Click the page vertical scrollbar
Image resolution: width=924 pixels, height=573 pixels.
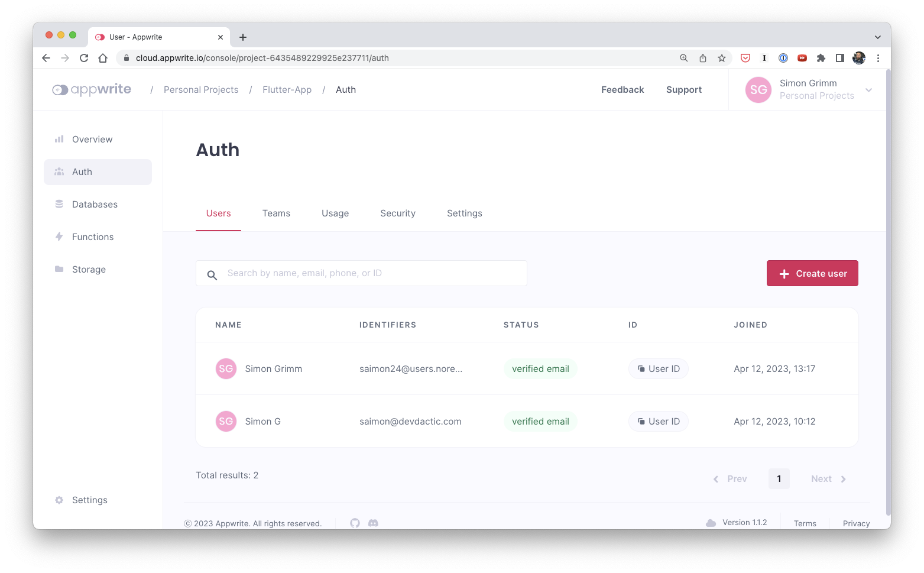888,293
